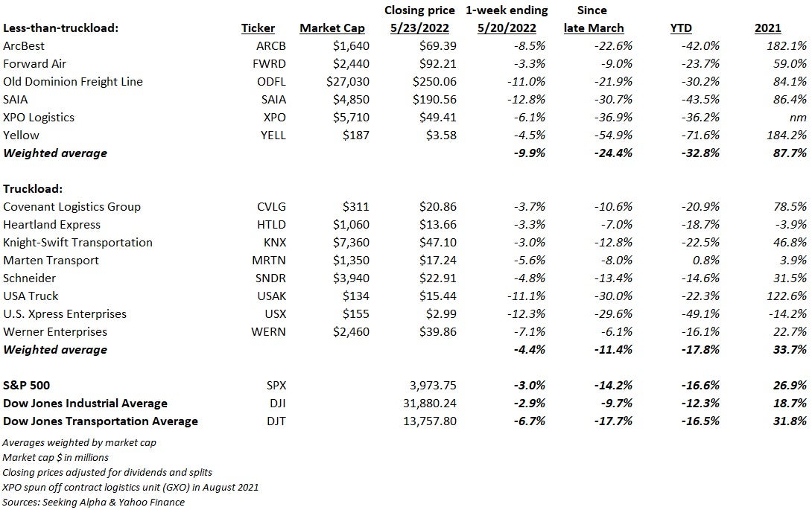This screenshot has height=510, width=812.
Task: Click Yellow's -71.6% YTD value
Action: pyautogui.click(x=700, y=136)
